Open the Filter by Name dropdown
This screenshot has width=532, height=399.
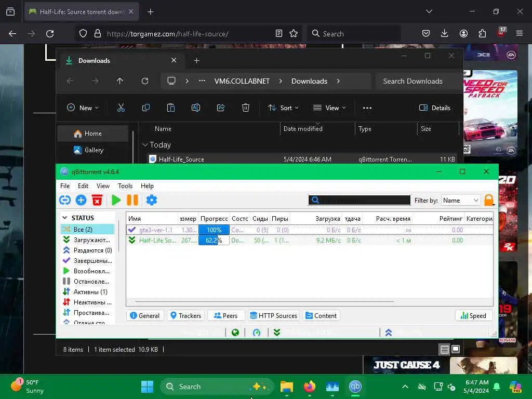[x=461, y=200]
